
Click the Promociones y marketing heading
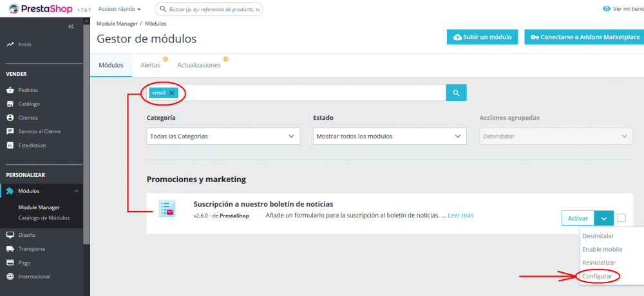point(196,180)
